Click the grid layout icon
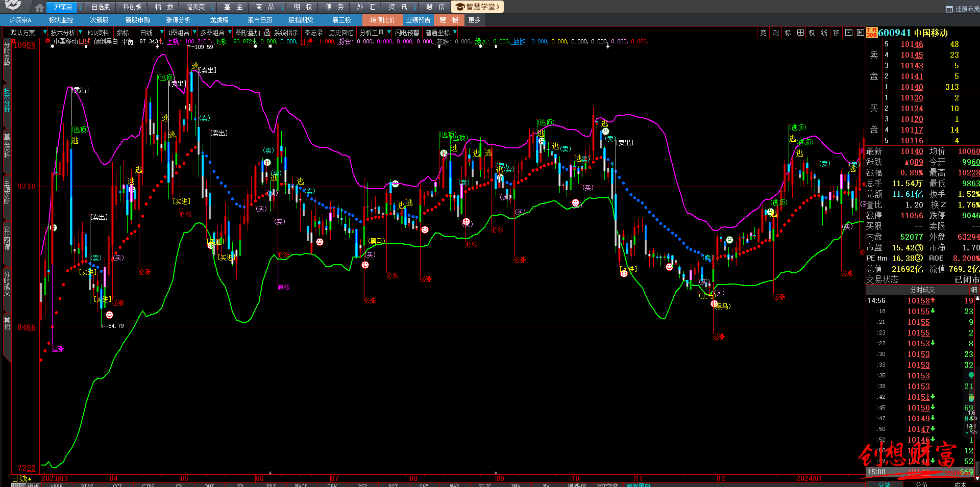980x487 pixels. [800, 33]
